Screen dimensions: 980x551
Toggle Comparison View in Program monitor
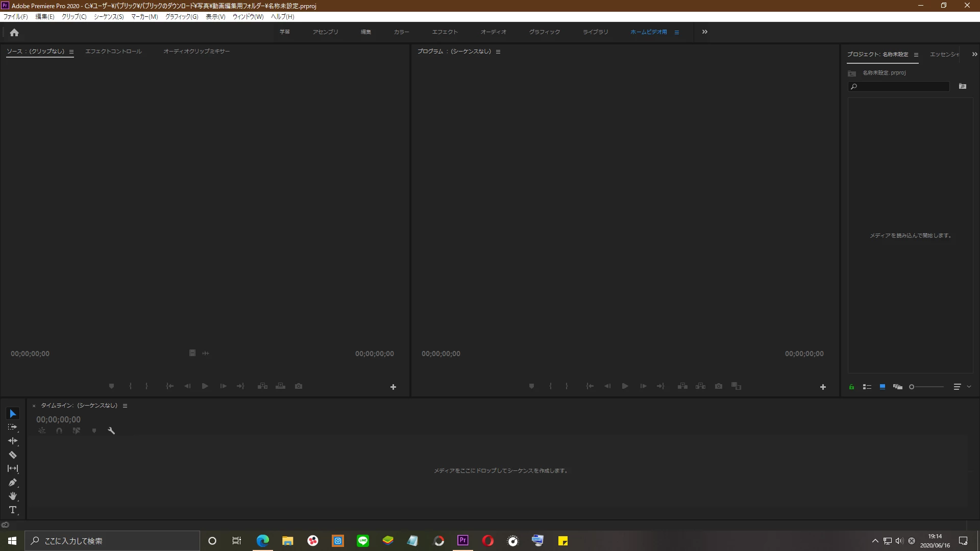[736, 386]
